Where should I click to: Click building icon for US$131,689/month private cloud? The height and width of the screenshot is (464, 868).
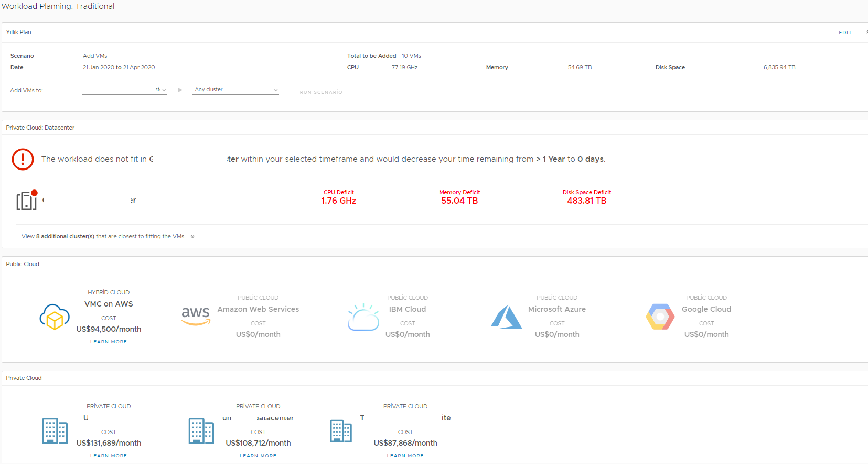pyautogui.click(x=55, y=431)
